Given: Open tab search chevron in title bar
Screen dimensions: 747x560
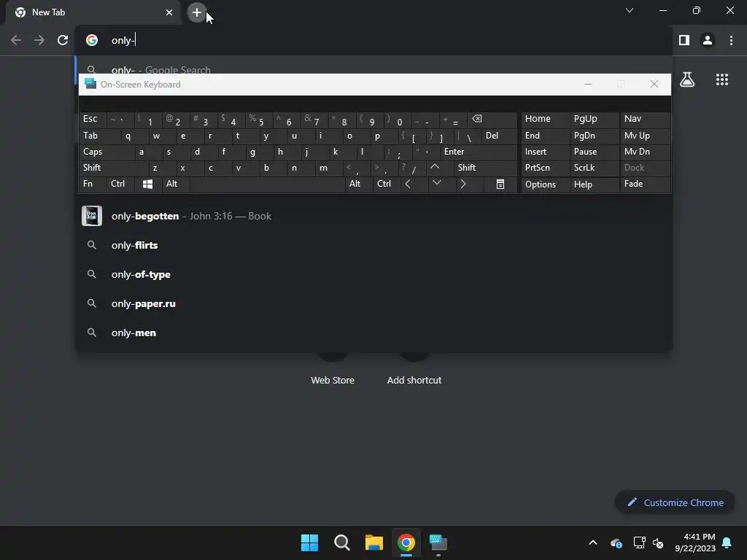Looking at the screenshot, I should (x=630, y=10).
